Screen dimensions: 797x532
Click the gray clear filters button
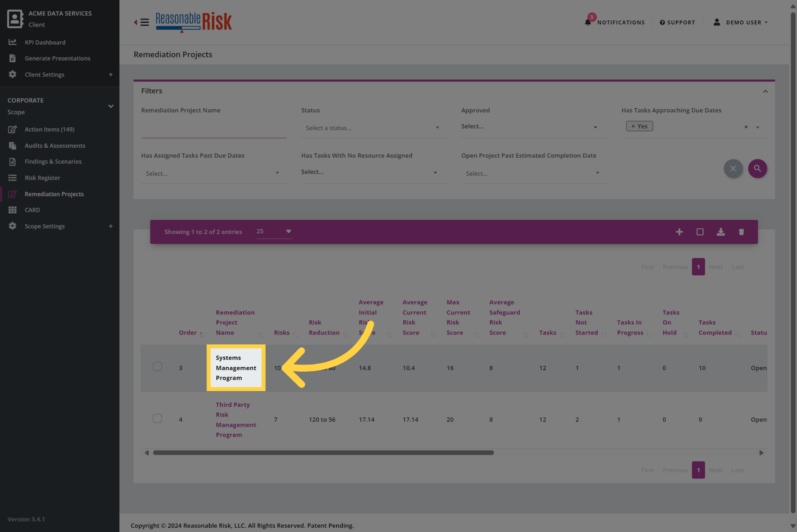733,169
